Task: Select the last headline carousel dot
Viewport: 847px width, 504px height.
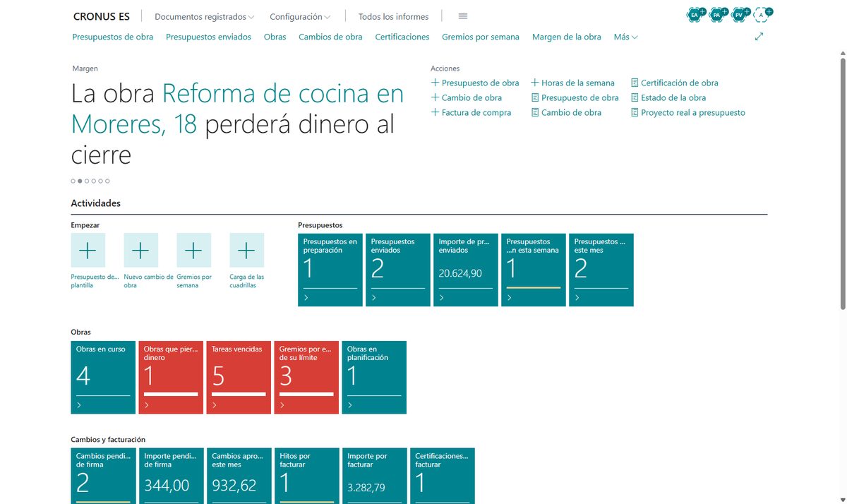Action: 108,181
